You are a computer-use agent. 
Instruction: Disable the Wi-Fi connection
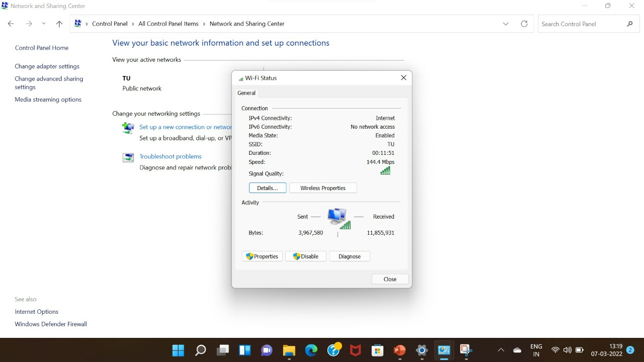click(x=305, y=256)
